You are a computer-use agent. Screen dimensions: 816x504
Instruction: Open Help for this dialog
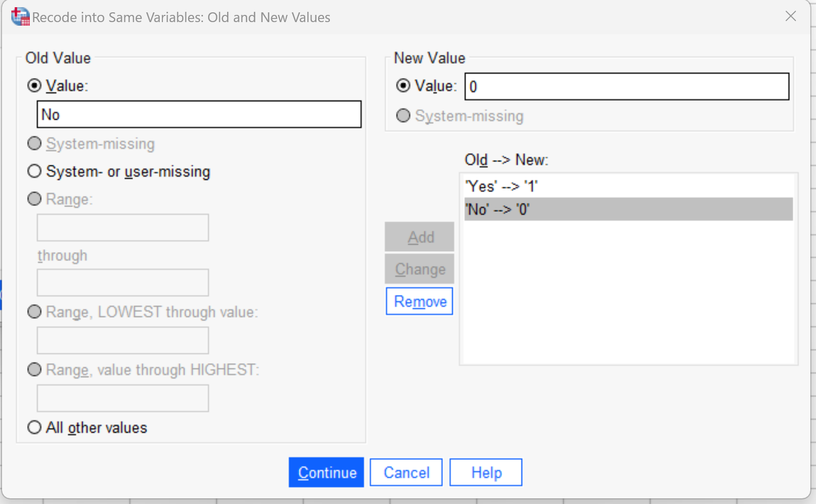[x=485, y=472]
